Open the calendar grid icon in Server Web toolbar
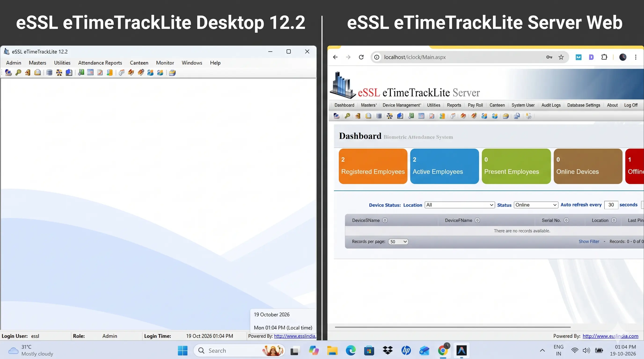The height and width of the screenshot is (359, 644). [x=421, y=116]
